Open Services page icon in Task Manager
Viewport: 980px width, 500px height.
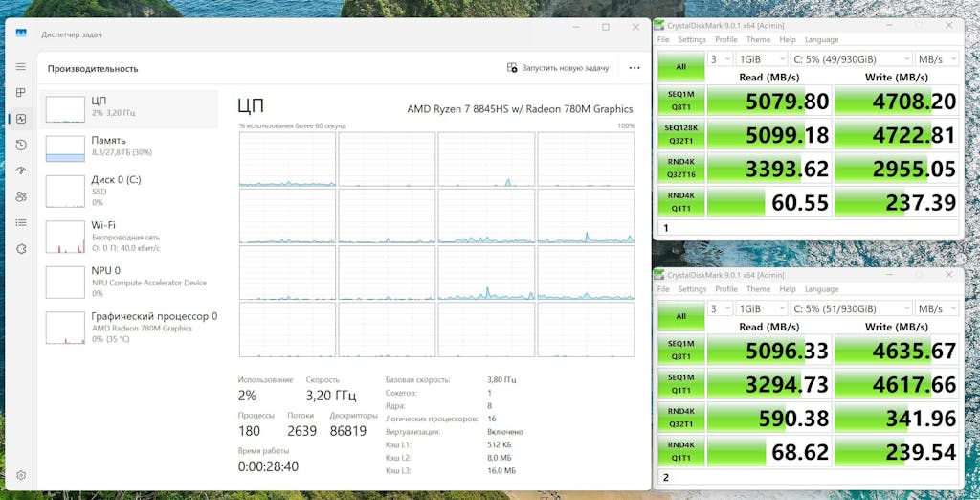click(x=21, y=248)
